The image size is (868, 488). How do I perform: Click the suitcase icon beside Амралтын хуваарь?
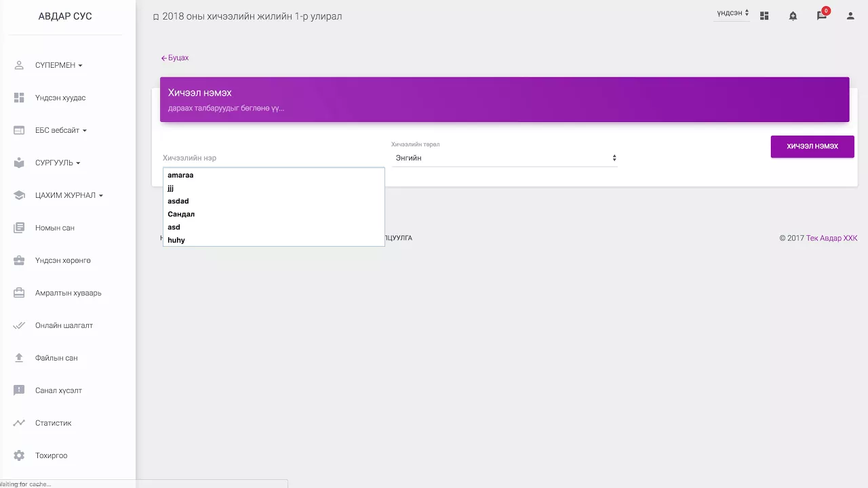click(19, 293)
